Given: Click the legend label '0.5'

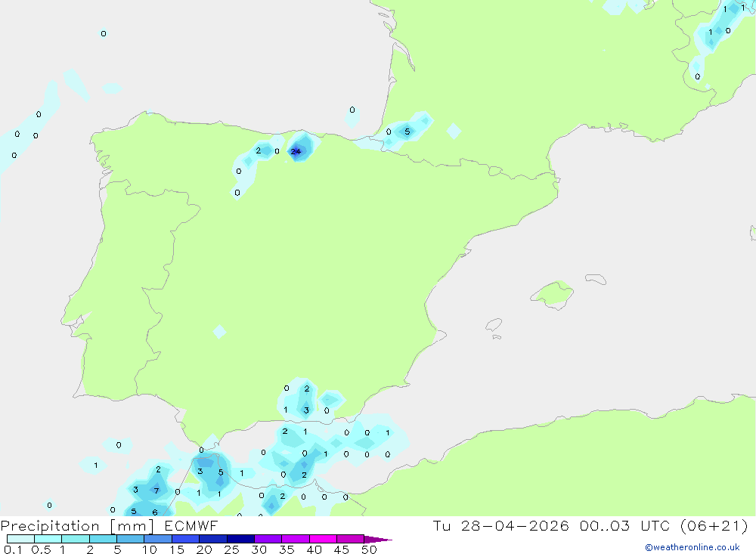Looking at the screenshot, I should coord(41,549).
